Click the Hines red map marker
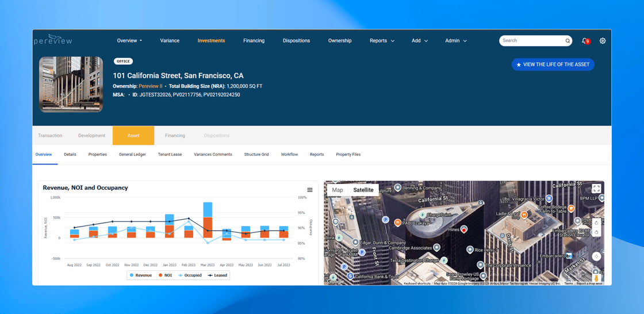 463,229
